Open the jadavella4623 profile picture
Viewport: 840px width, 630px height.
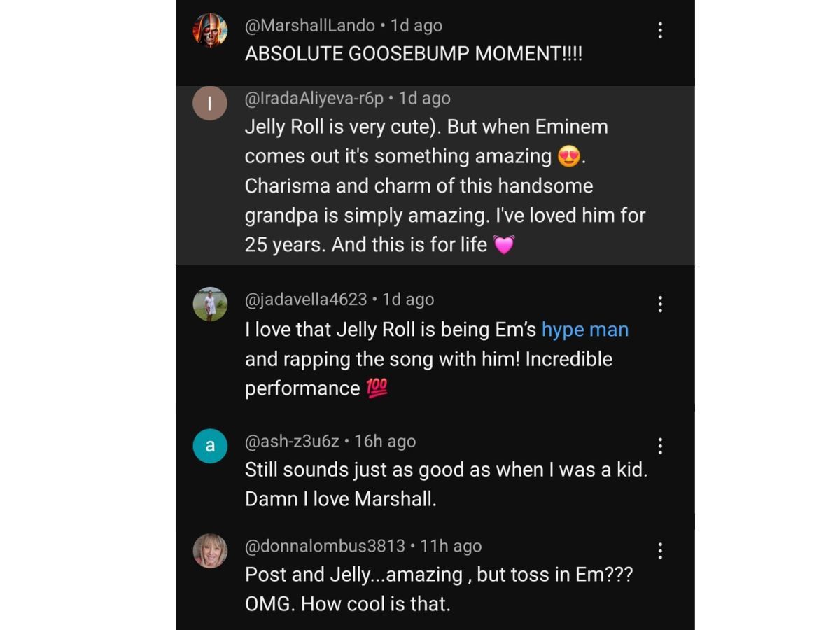tap(210, 304)
